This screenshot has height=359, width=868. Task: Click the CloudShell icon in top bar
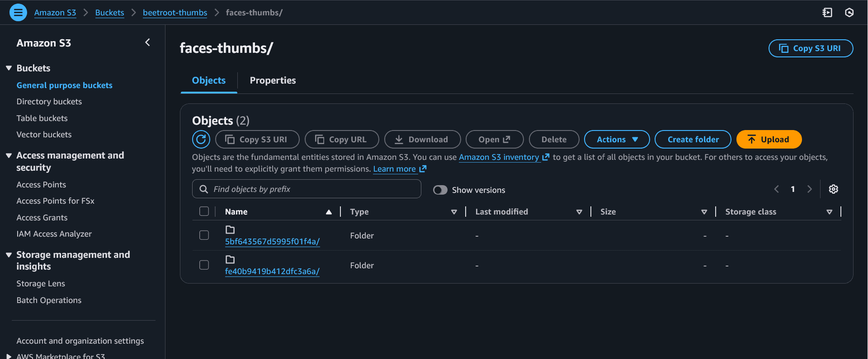827,13
